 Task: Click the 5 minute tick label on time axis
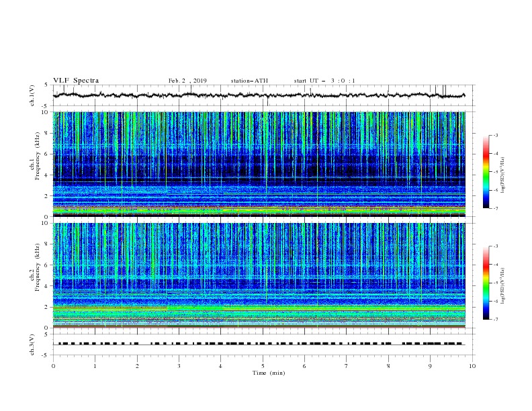pyautogui.click(x=263, y=366)
